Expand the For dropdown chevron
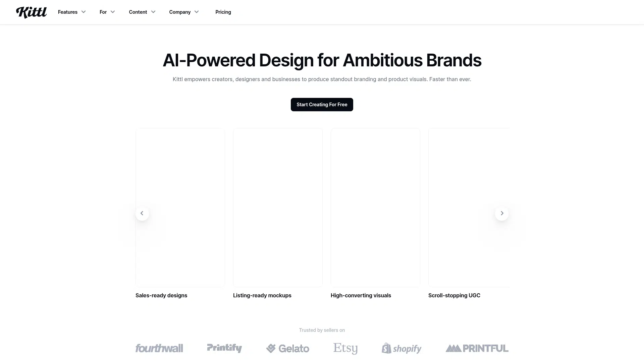 pyautogui.click(x=113, y=12)
